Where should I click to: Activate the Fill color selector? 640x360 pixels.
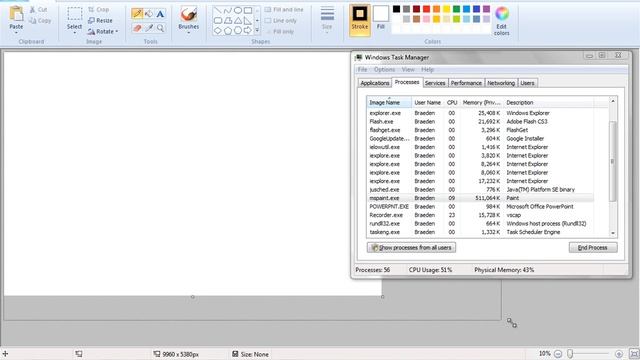click(380, 18)
